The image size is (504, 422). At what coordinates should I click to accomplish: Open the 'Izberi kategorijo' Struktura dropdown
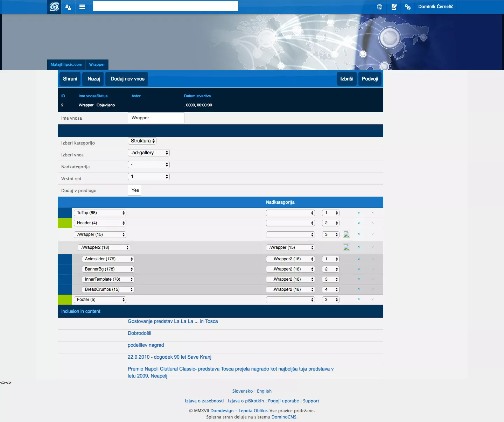click(x=142, y=141)
